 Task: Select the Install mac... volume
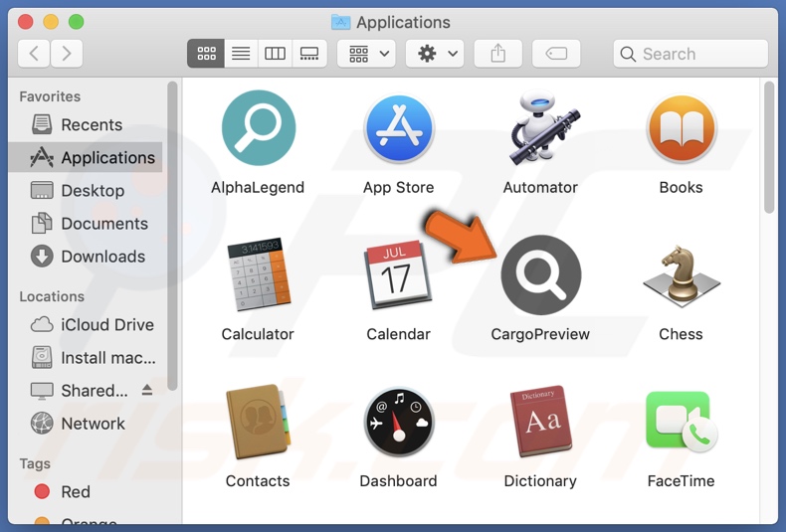(86, 358)
